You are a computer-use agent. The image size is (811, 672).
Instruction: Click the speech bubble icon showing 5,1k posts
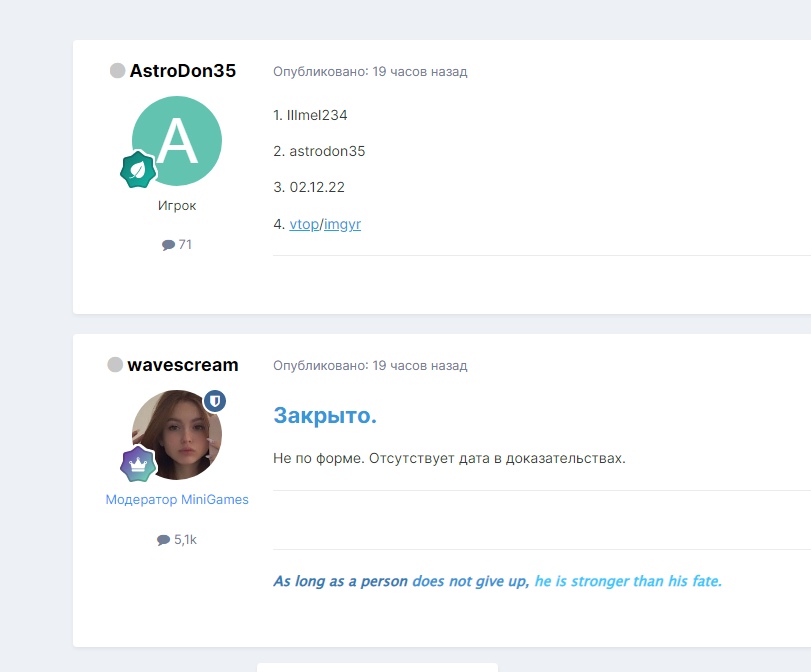click(x=163, y=540)
